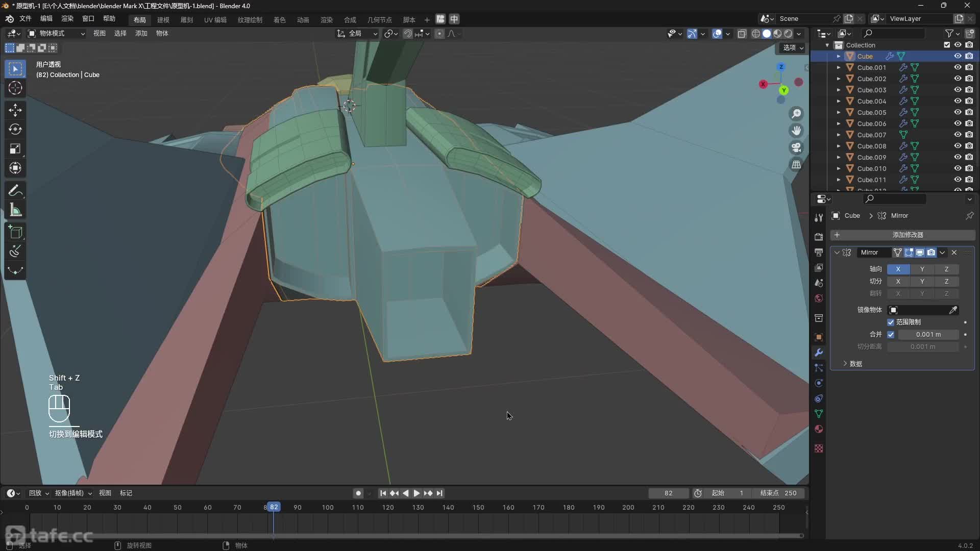Open the Render properties tab

tap(819, 237)
